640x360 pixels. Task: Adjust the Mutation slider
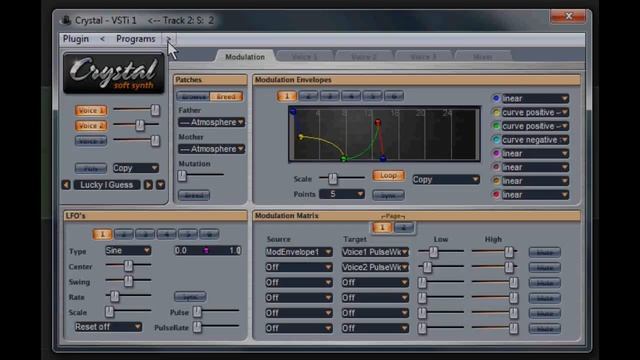point(182,176)
